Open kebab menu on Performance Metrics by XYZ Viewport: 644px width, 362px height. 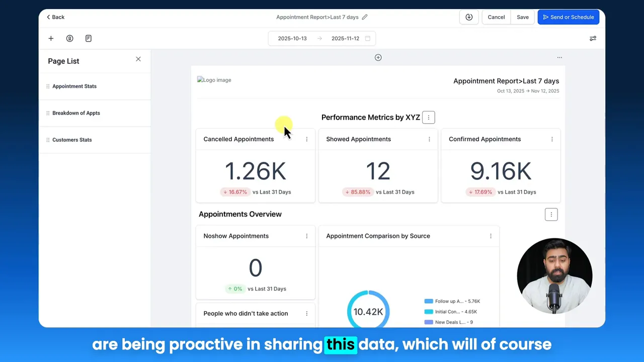428,117
